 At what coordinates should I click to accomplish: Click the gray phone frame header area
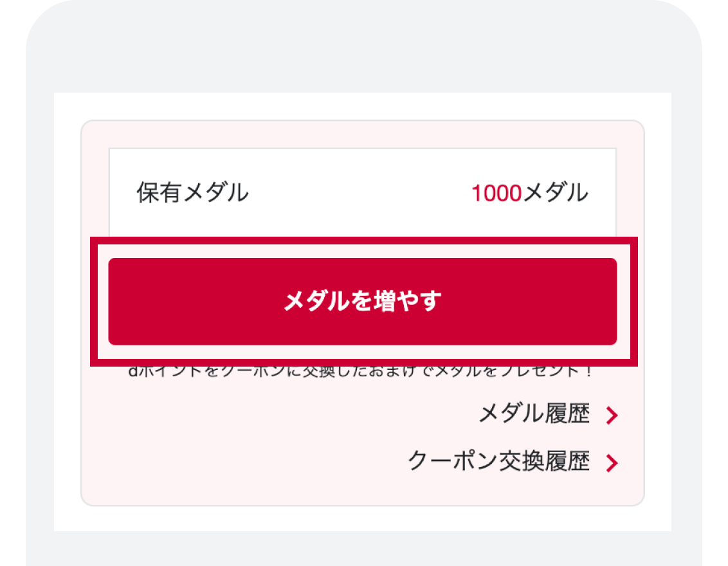[364, 46]
